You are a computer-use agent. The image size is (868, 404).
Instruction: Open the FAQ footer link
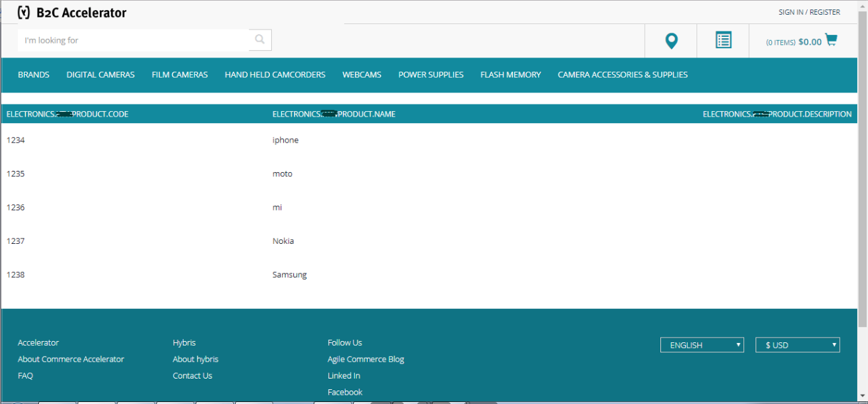25,376
